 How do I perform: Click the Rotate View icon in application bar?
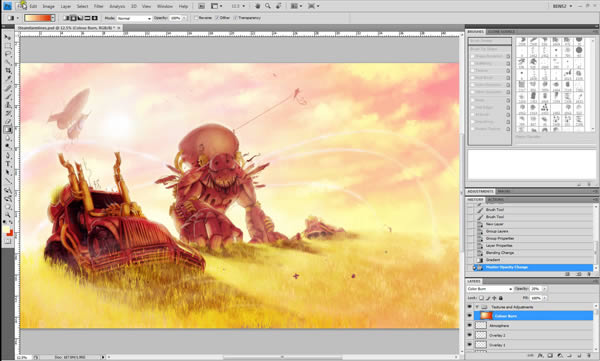[x=279, y=6]
